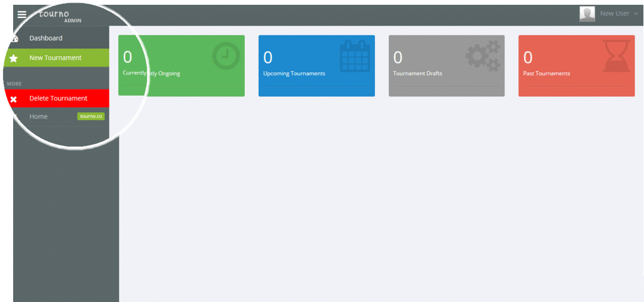Open the New User account menu

pos(614,14)
